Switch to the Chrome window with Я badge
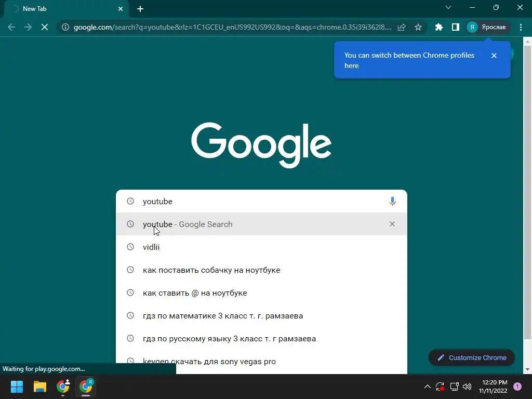Image resolution: width=532 pixels, height=399 pixels. [x=86, y=387]
